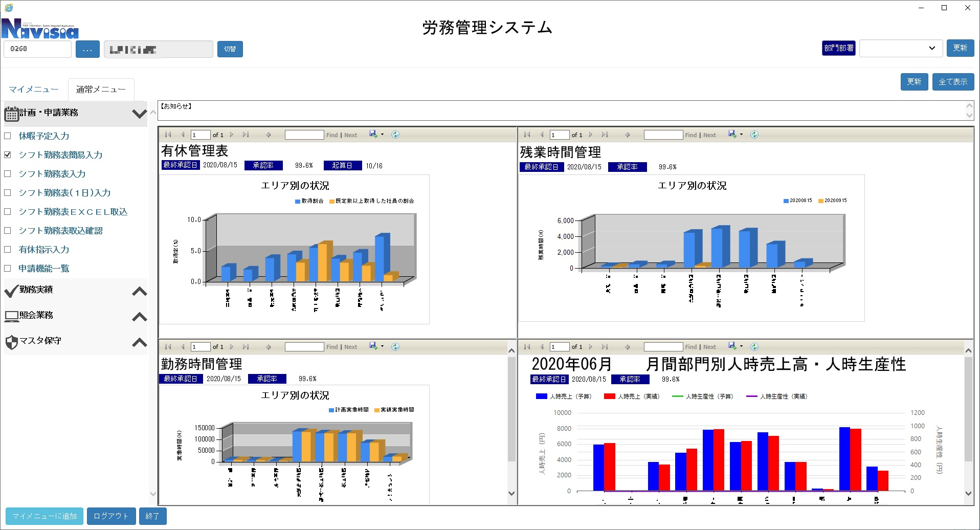980x530 pixels.
Task: Go to next page in 有休管理表 toolbar
Action: pos(232,135)
